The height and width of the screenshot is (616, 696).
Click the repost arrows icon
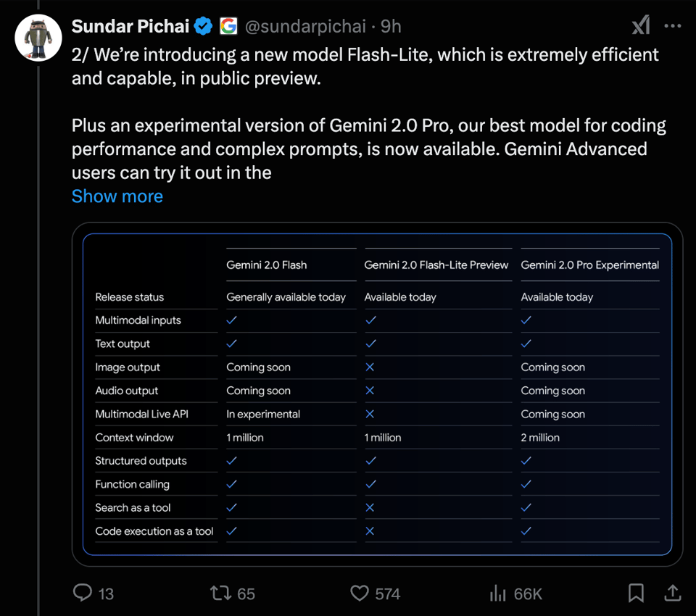220,594
